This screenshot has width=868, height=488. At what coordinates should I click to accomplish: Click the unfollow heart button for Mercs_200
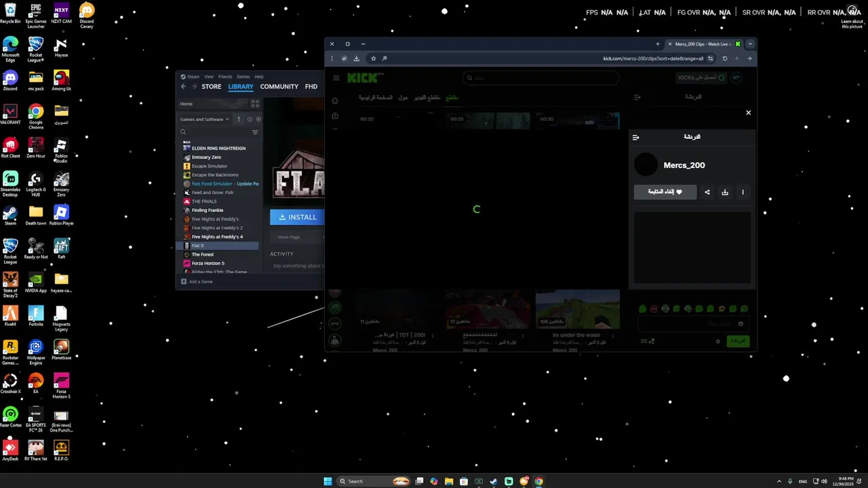(665, 192)
